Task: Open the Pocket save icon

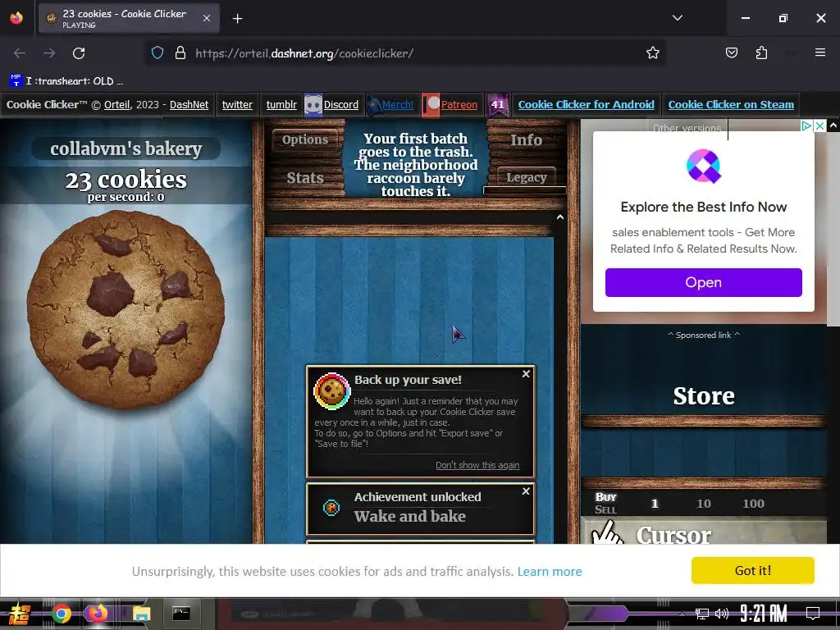Action: (731, 53)
